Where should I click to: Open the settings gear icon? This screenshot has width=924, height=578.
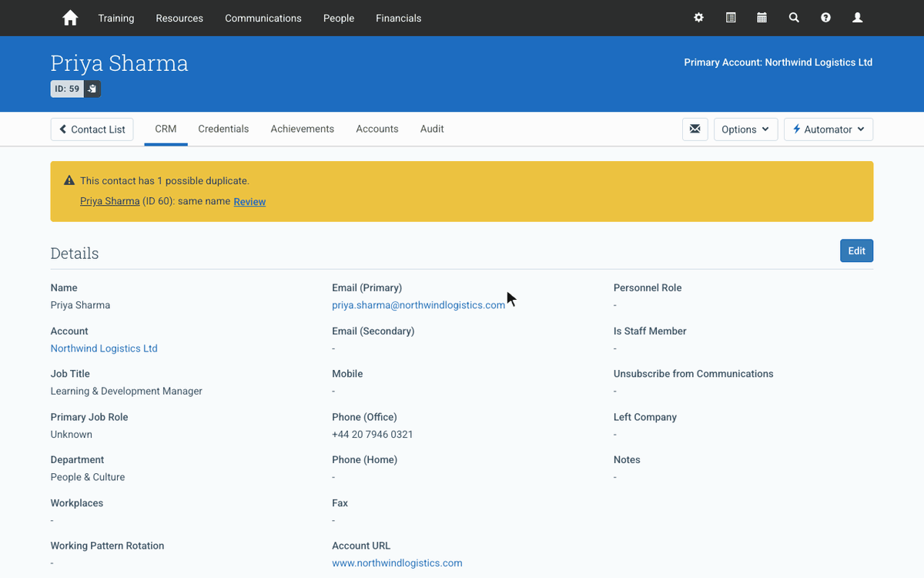[698, 18]
